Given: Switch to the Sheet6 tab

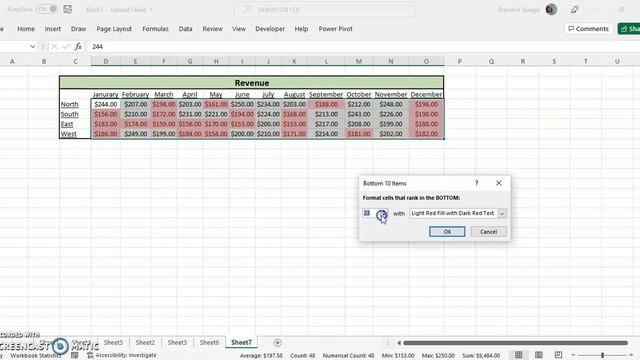Looking at the screenshot, I should click(x=209, y=342).
